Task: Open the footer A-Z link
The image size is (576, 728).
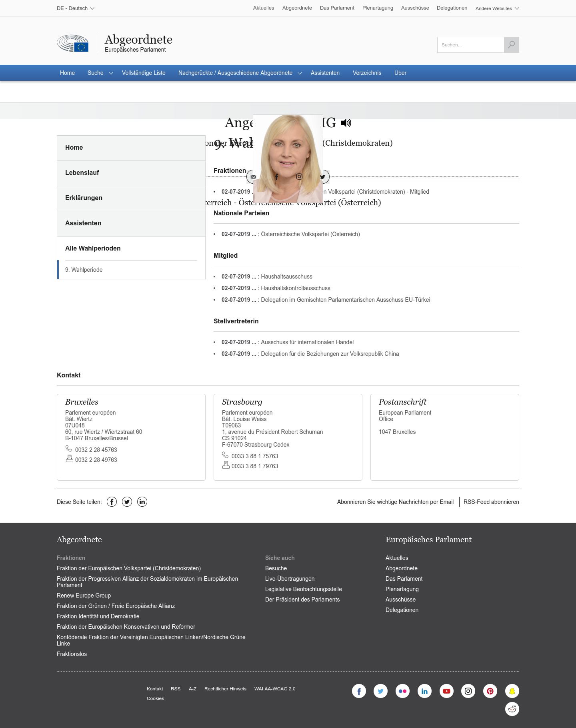Action: 192,689
